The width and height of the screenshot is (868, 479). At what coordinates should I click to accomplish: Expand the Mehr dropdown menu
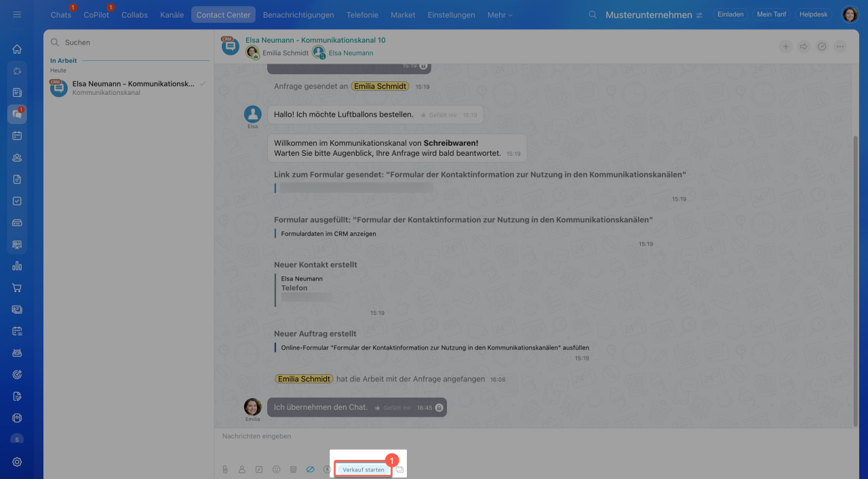pos(500,15)
